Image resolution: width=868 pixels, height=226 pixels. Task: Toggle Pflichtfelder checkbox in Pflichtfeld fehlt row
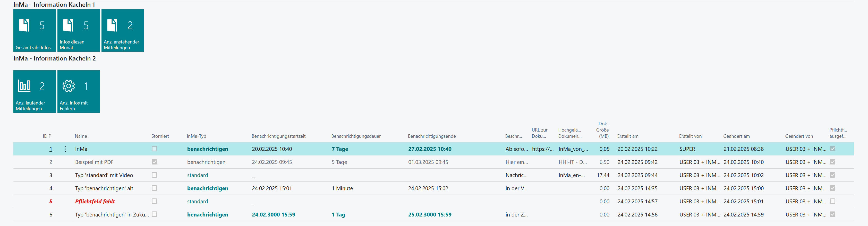(832, 201)
